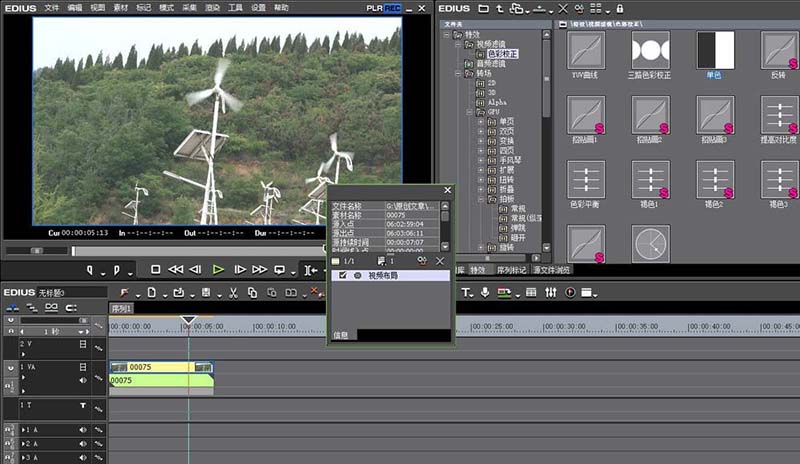Image resolution: width=800 pixels, height=464 pixels.
Task: Click the Save project floppy icon
Action: point(206,292)
